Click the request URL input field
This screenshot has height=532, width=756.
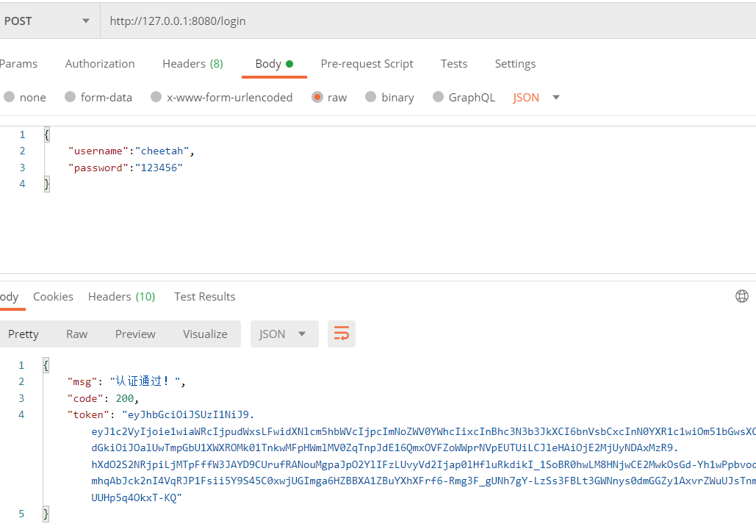tap(426, 21)
